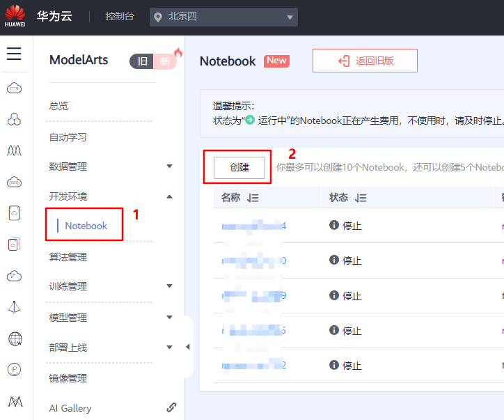This screenshot has width=504, height=420.
Task: Expand the 训练管理 menu arrow
Action: tap(169, 286)
